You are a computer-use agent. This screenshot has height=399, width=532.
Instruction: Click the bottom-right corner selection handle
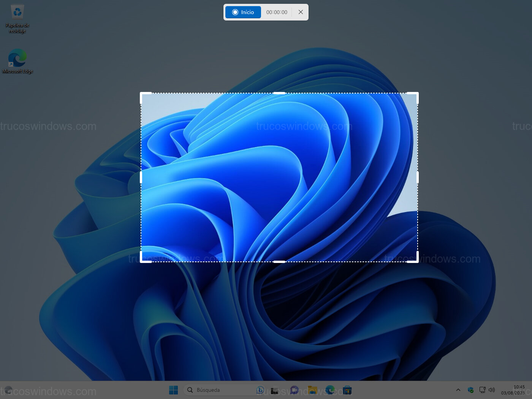click(x=417, y=261)
